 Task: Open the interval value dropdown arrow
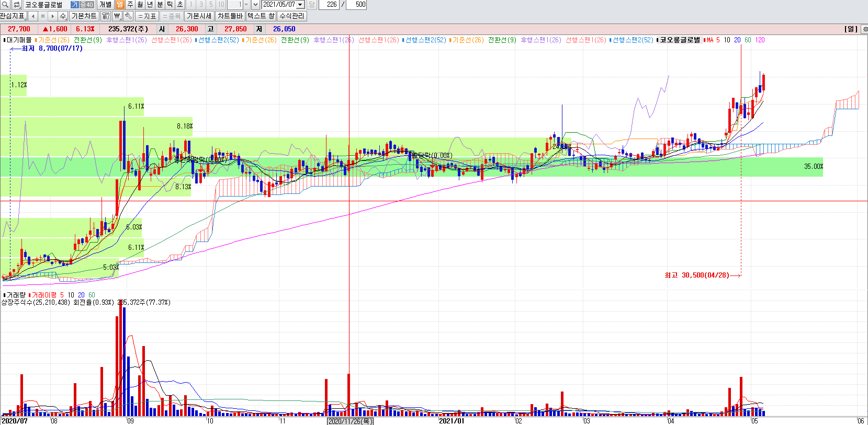pyautogui.click(x=246, y=5)
